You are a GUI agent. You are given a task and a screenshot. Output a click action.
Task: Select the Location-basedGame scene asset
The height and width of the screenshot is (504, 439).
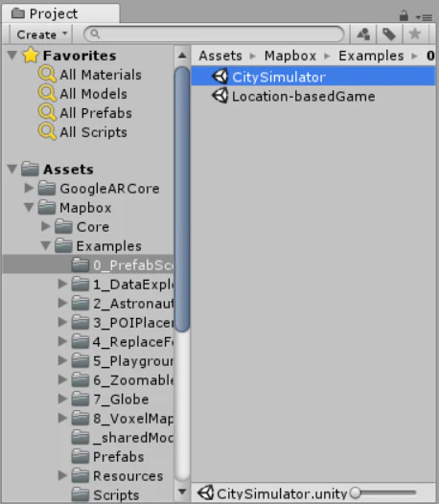pos(313,96)
